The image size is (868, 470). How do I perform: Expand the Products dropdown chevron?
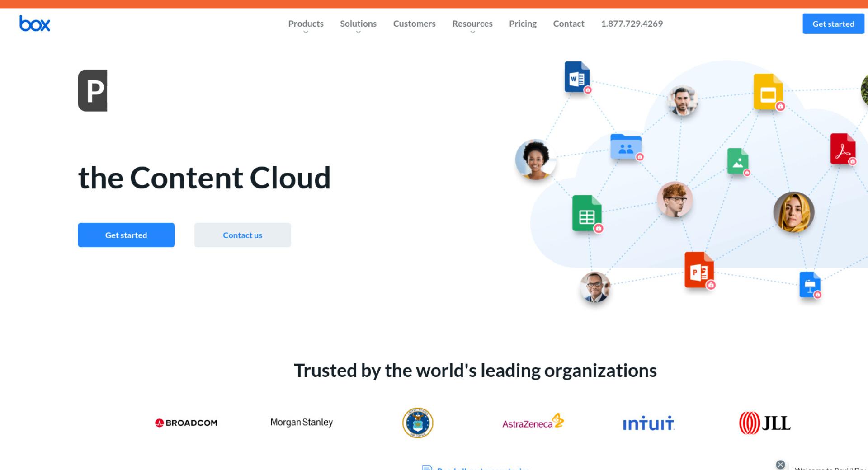[306, 32]
